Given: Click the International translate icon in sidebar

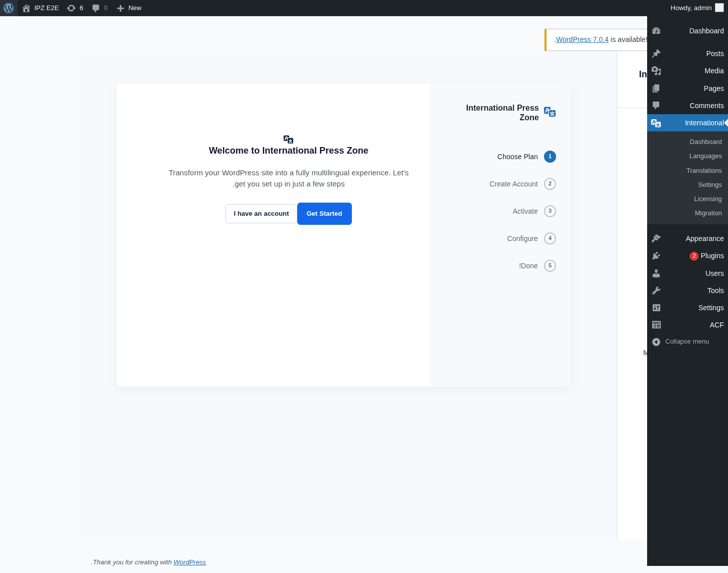Looking at the screenshot, I should pos(656,123).
